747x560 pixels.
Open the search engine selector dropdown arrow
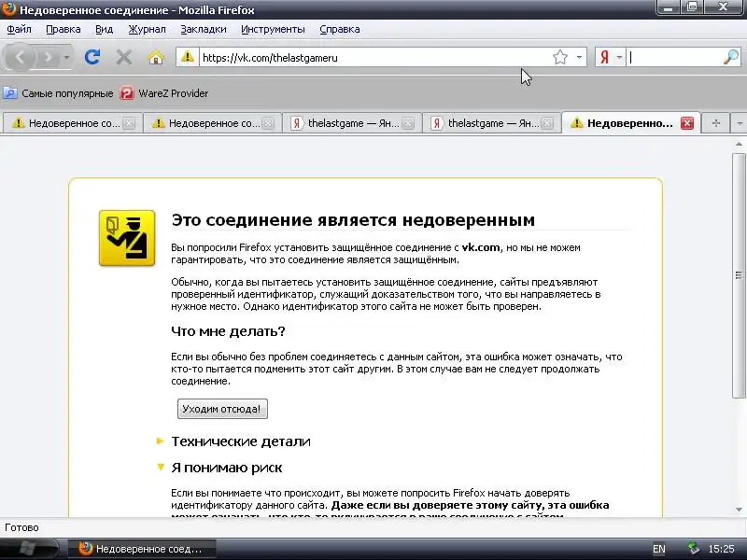pyautogui.click(x=619, y=58)
